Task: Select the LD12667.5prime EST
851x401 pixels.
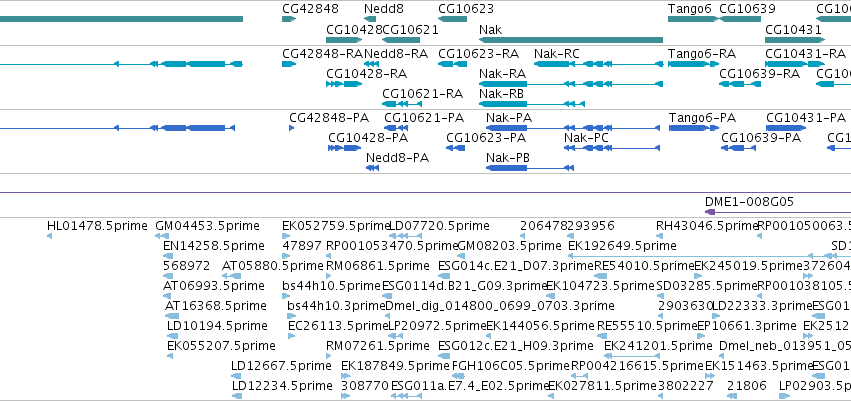Action: coord(237,375)
